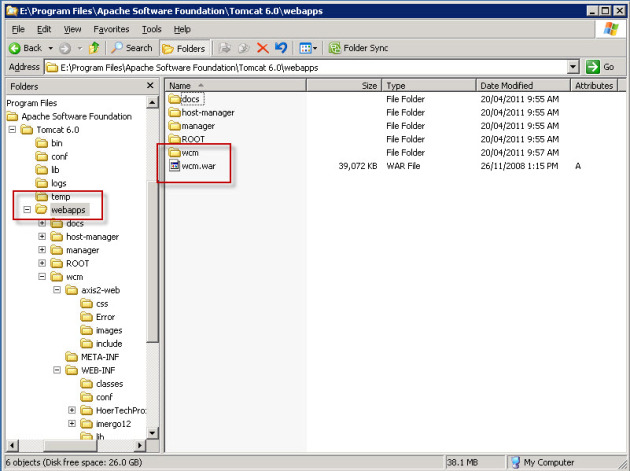Select the css folder in tree
Viewport: 630px width, 471px height.
[94, 303]
